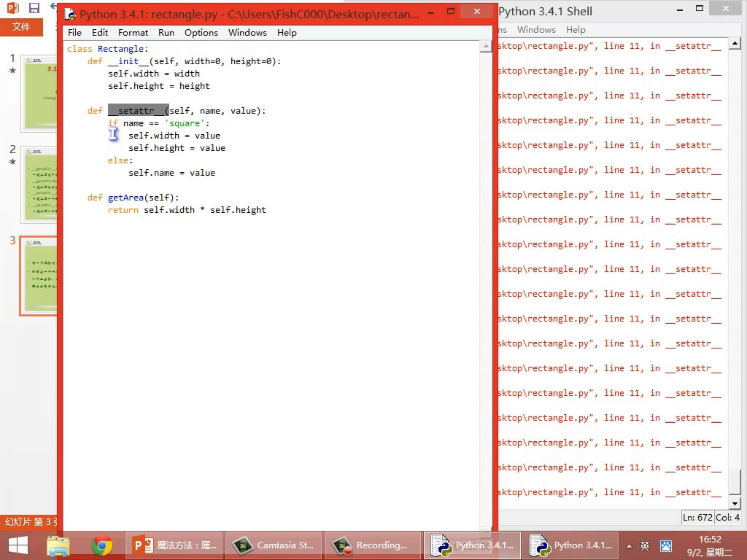Click the PowerPoint 文件 tab
This screenshot has height=560, width=747.
21,26
